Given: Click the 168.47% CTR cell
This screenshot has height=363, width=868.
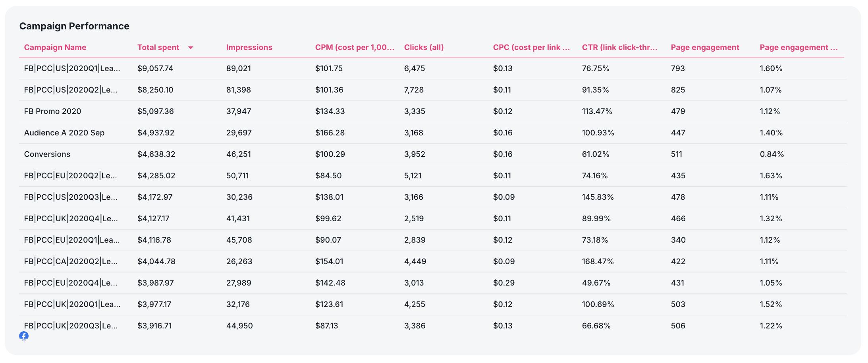Looking at the screenshot, I should (598, 261).
